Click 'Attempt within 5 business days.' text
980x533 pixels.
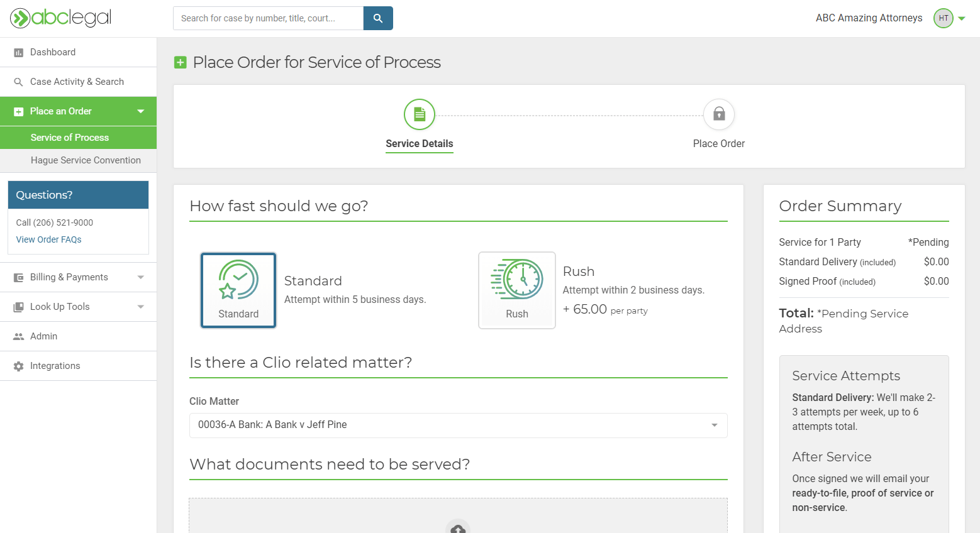355,300
